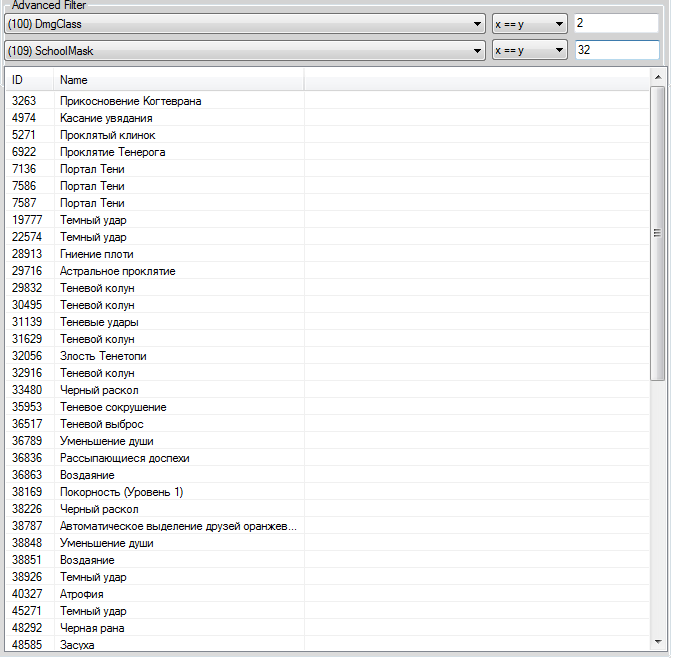Viewport: 673px width, 661px height.
Task: Select spell 48585 Засуха
Action: pos(79,645)
